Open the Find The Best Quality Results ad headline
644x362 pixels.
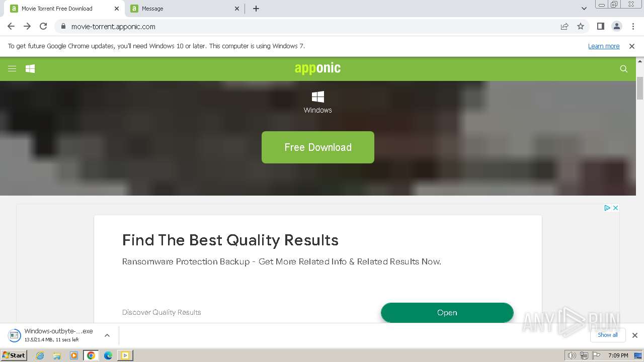pos(230,240)
